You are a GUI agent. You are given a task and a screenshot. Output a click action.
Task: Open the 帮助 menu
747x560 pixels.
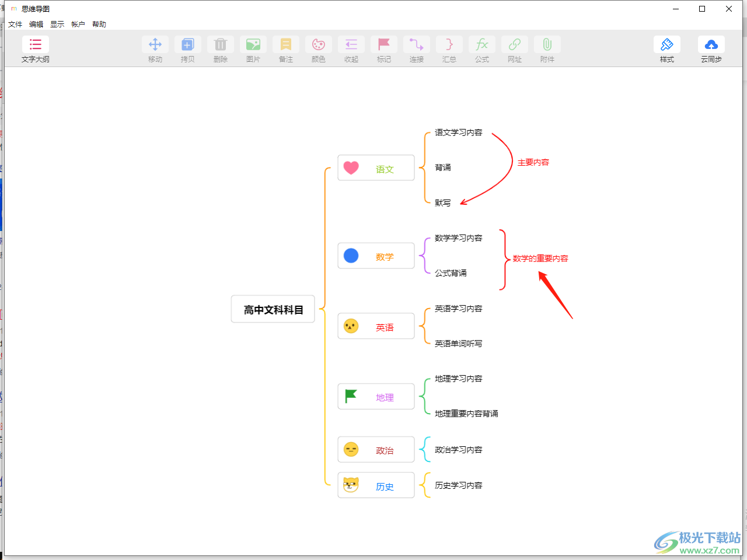click(x=99, y=24)
